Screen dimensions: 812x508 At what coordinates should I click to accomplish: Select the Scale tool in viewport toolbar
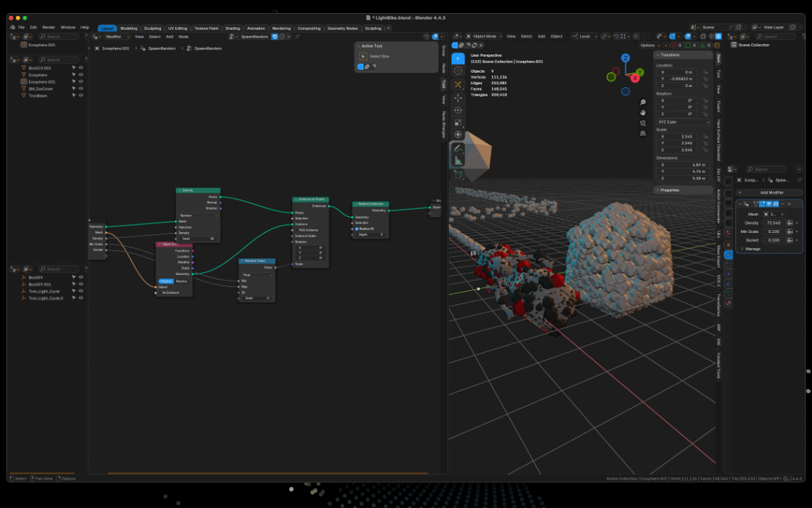tap(457, 123)
